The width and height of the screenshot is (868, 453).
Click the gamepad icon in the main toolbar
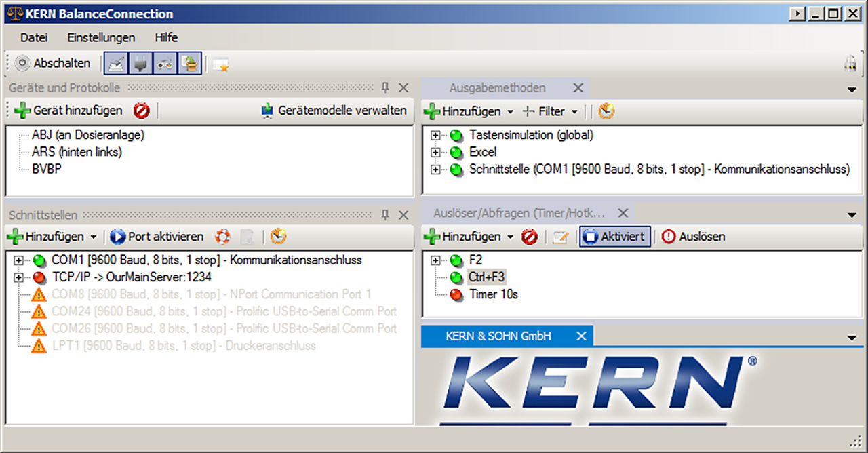165,63
